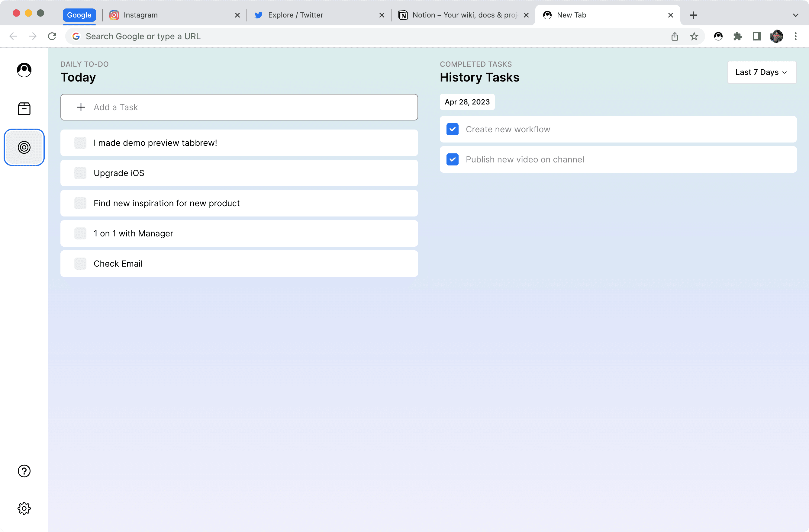Open the Tabbrew home logo in sidebar
The height and width of the screenshot is (532, 809).
[x=24, y=70]
